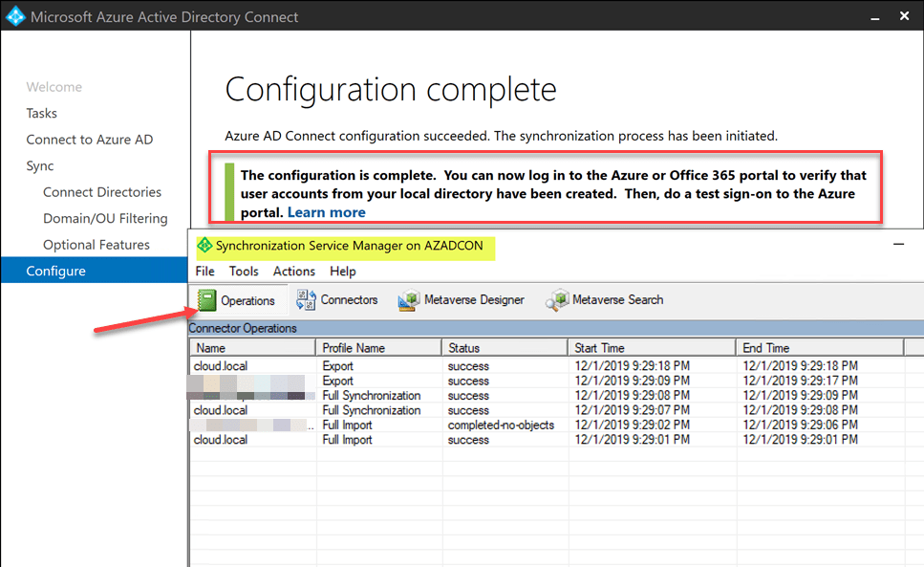
Task: Go to Connect to Azure AD step
Action: (90, 140)
